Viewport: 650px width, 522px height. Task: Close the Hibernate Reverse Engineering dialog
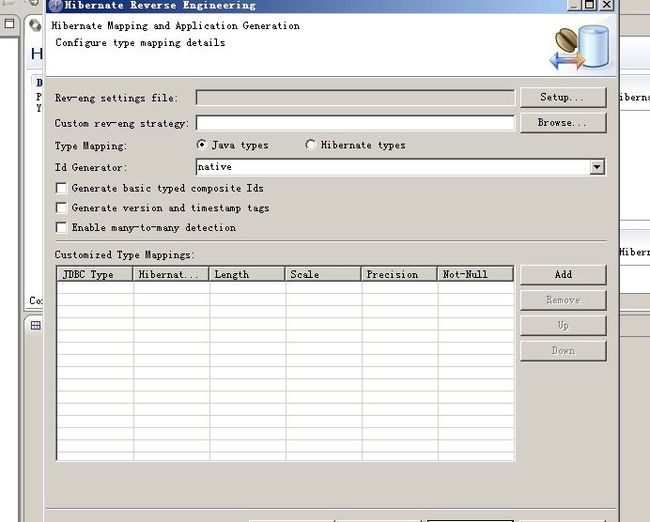(606, 5)
